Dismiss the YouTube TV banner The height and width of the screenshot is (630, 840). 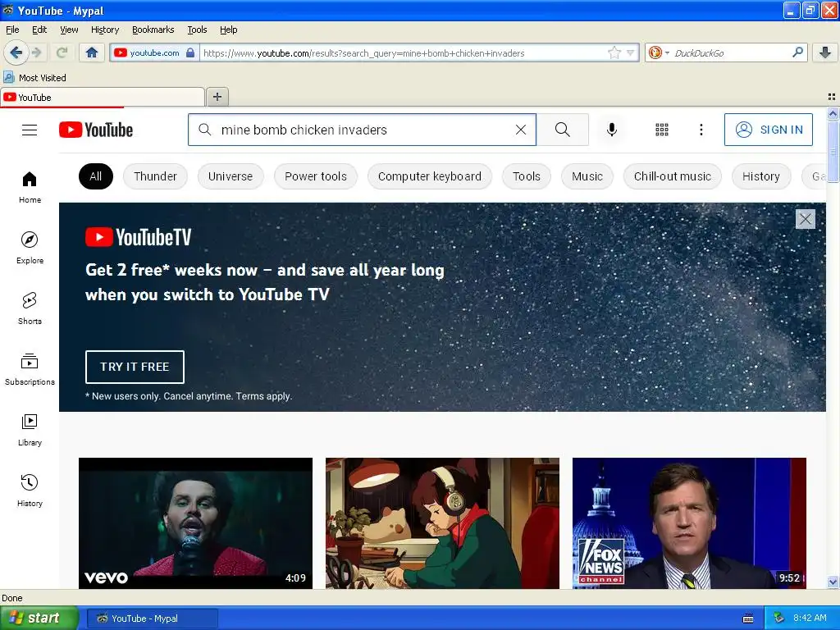click(x=806, y=219)
